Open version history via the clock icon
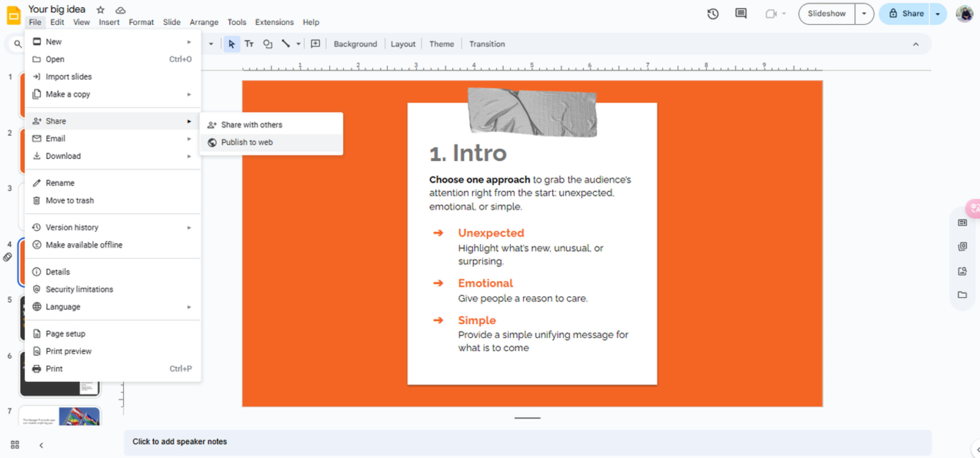Screen dimensions: 980x458 pos(713,14)
